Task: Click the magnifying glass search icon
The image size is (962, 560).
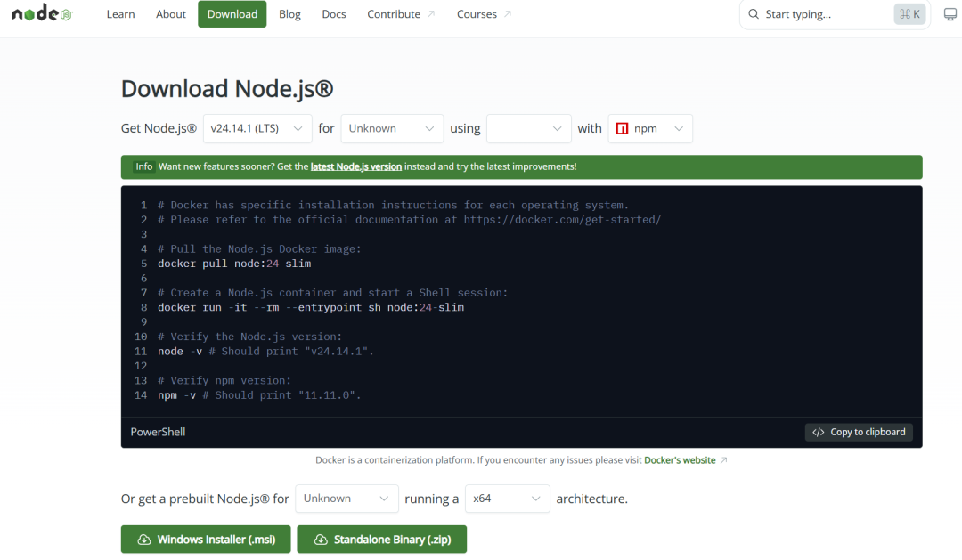Action: [753, 14]
